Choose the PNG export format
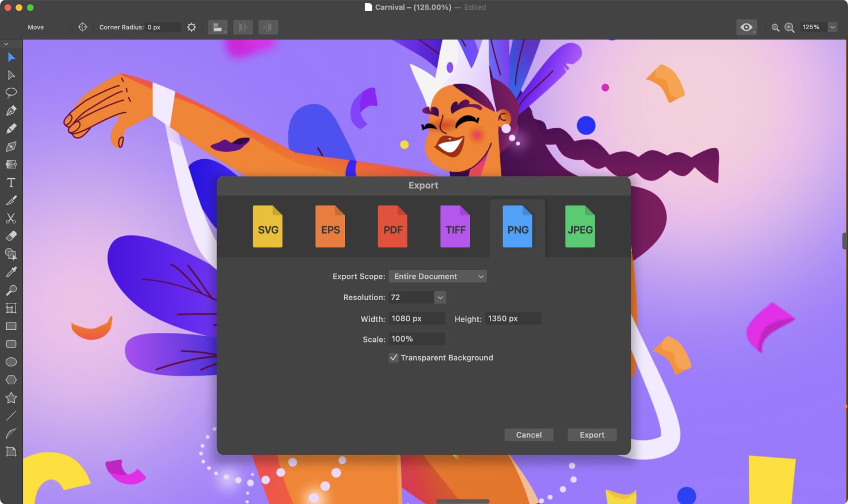 [517, 227]
